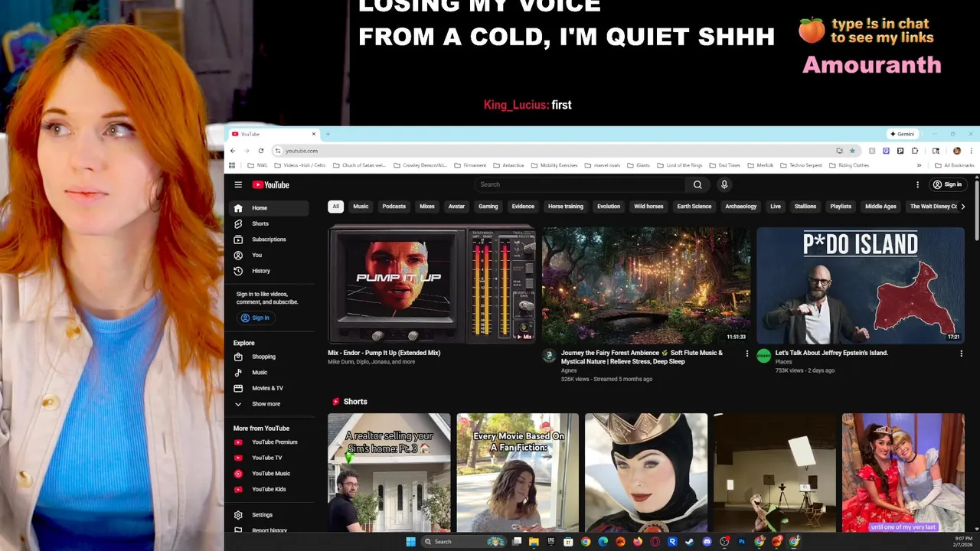
Task: Open Movies & TV under Explore
Action: (x=270, y=388)
